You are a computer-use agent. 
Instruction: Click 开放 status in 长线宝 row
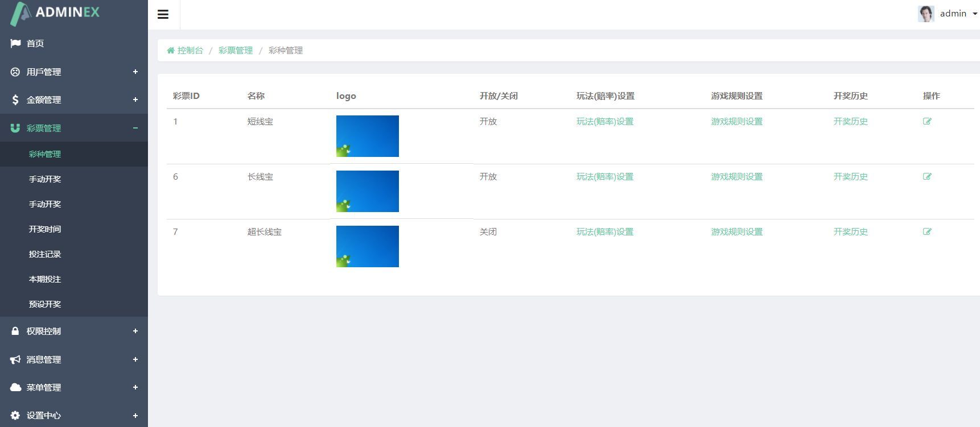[488, 176]
